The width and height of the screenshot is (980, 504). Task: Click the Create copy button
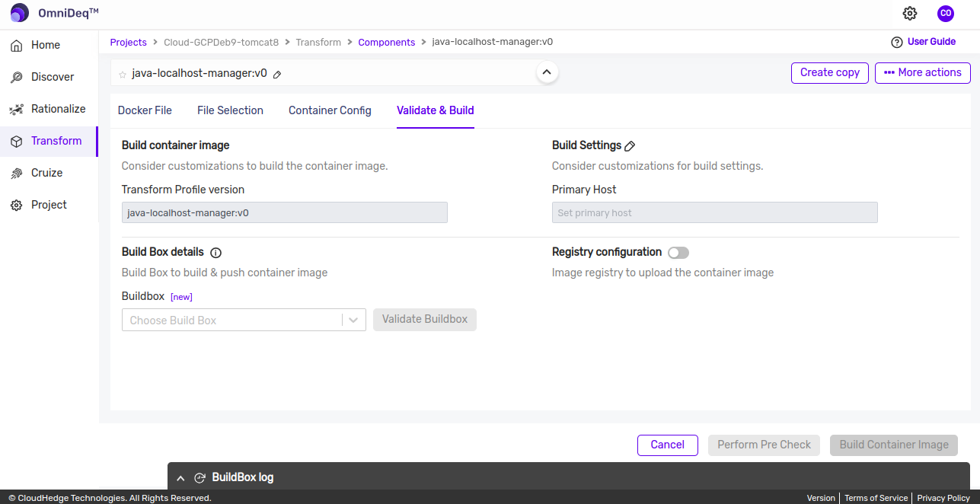(x=830, y=72)
